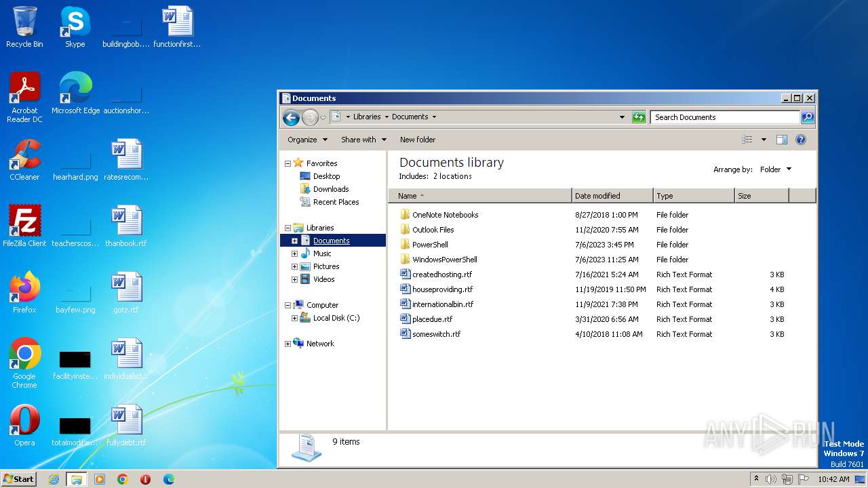
Task: Select houseproviding.rtf file
Action: tap(436, 289)
